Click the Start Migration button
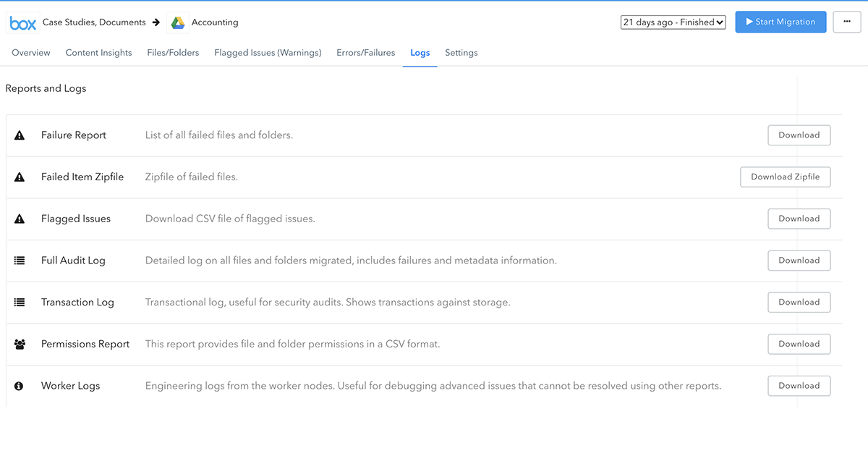Viewport: 868px width, 456px height. pyautogui.click(x=780, y=22)
